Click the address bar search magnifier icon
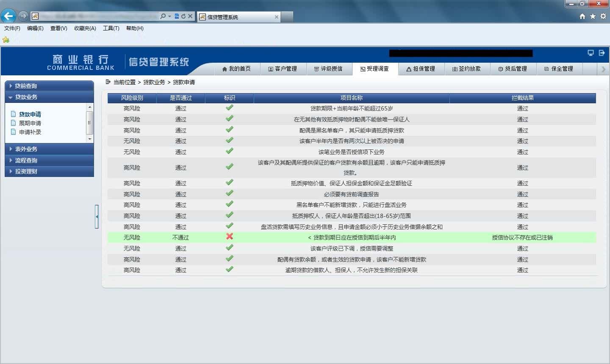The width and height of the screenshot is (610, 364). (163, 16)
